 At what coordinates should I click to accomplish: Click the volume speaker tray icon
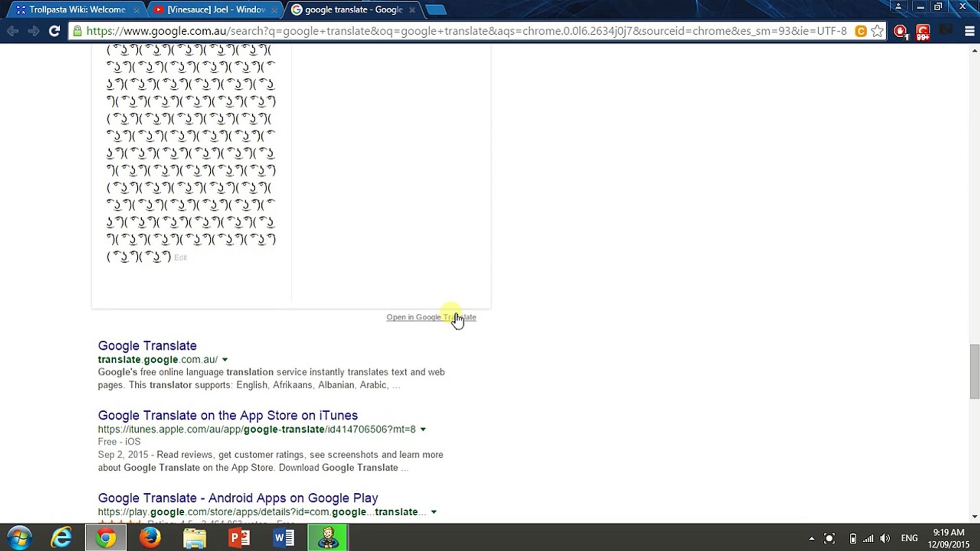(885, 538)
